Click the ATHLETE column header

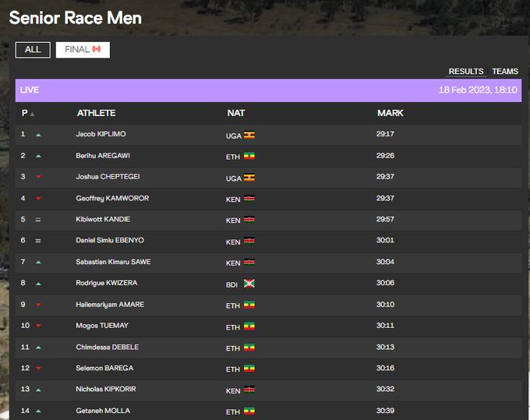[x=96, y=113]
